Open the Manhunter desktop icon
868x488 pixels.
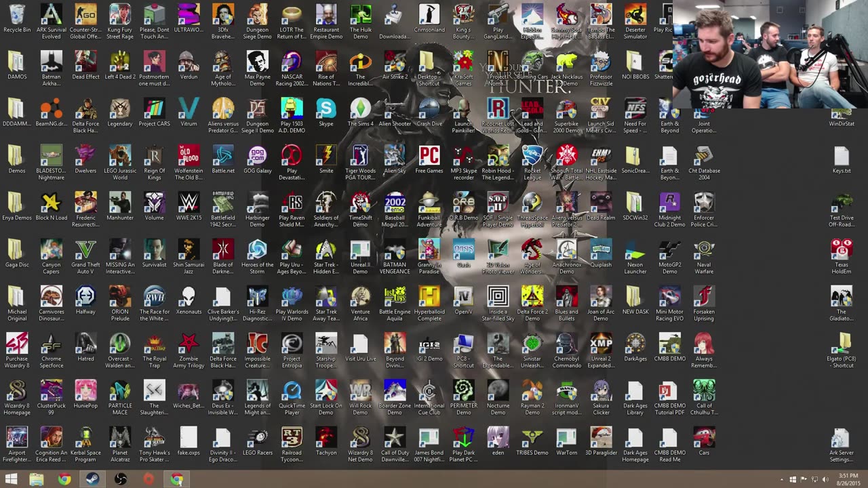click(x=120, y=206)
